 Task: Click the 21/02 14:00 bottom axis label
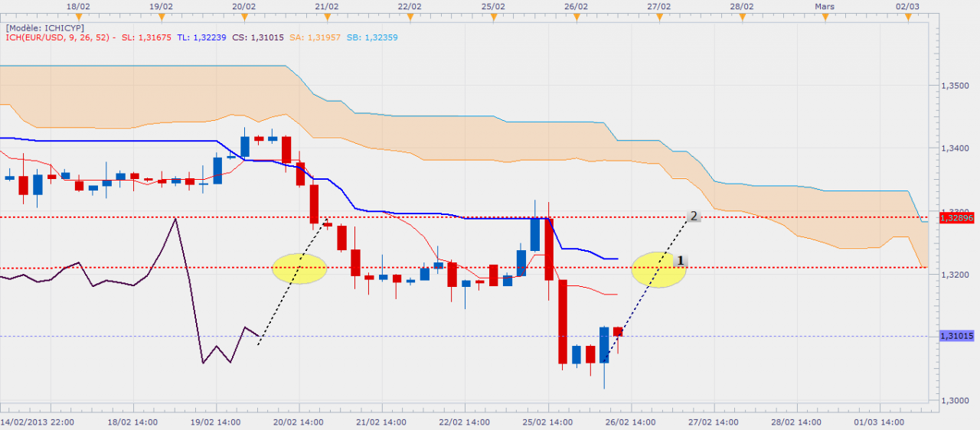click(380, 422)
